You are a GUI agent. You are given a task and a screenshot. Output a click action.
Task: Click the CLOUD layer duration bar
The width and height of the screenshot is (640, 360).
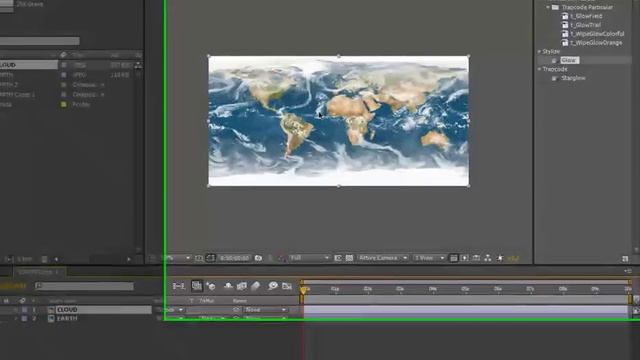pyautogui.click(x=466, y=310)
